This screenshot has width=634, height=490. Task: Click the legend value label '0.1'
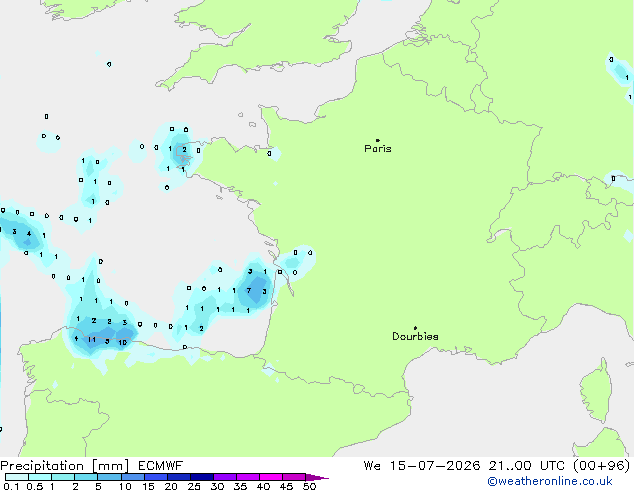(10, 486)
